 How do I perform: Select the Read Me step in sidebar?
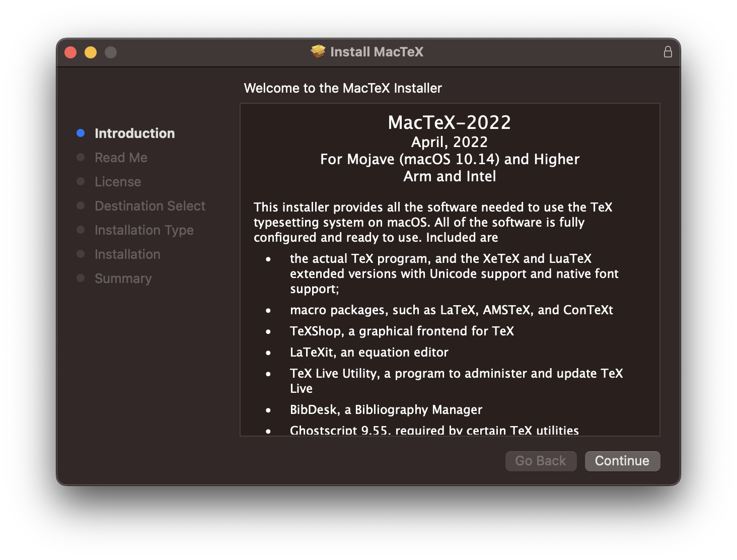tap(121, 158)
